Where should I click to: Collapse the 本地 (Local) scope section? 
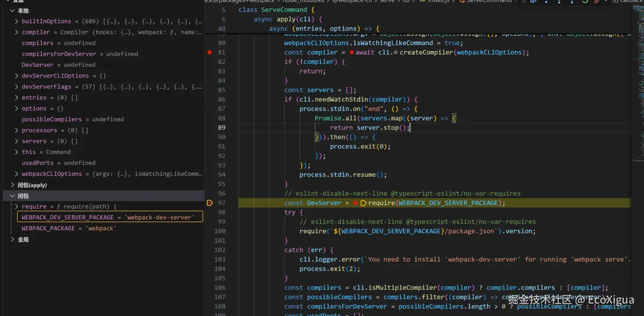tap(12, 11)
